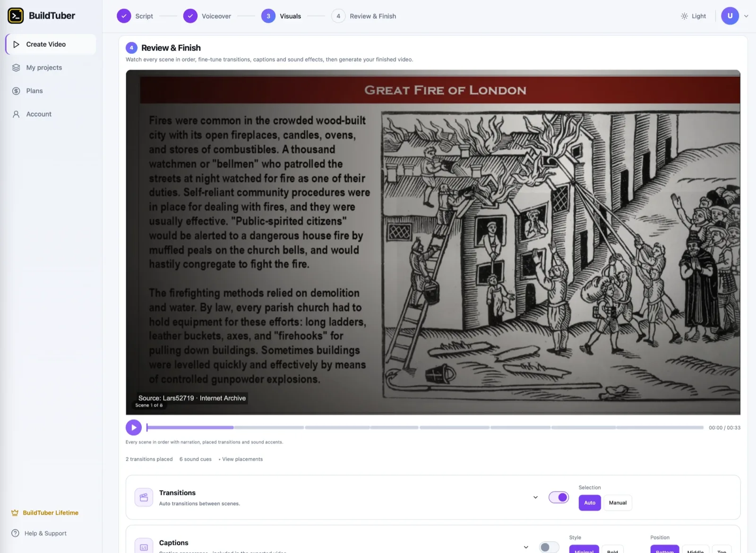Open Help & Support link

click(x=39, y=533)
